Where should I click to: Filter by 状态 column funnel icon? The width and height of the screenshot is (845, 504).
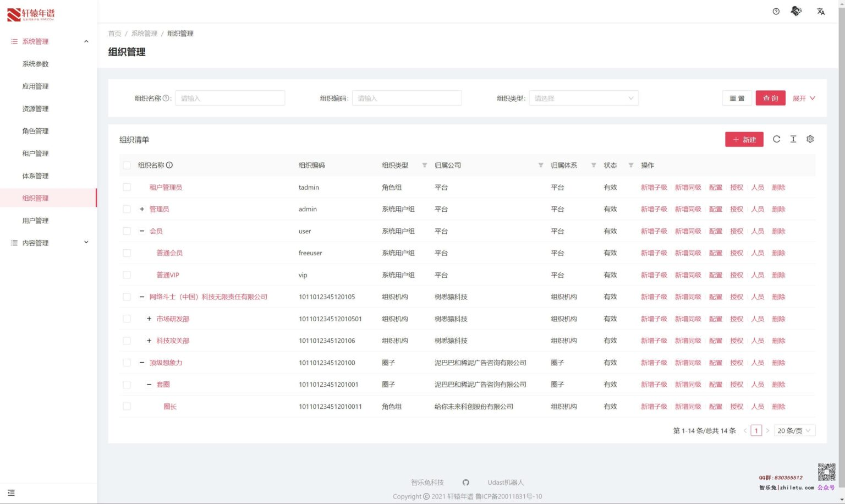click(x=630, y=165)
